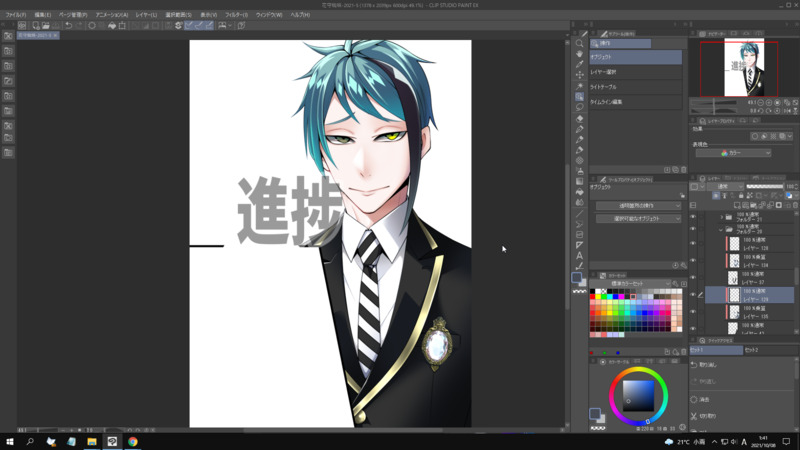Screen dimensions: 800x450
Task: Select the Text tool
Action: click(580, 256)
